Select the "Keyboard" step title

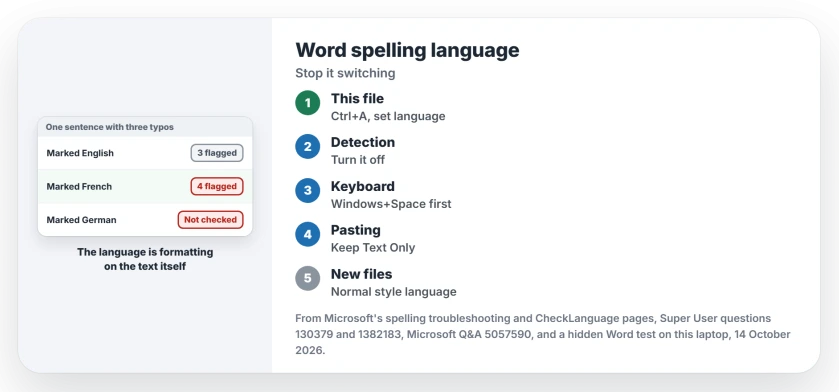363,186
